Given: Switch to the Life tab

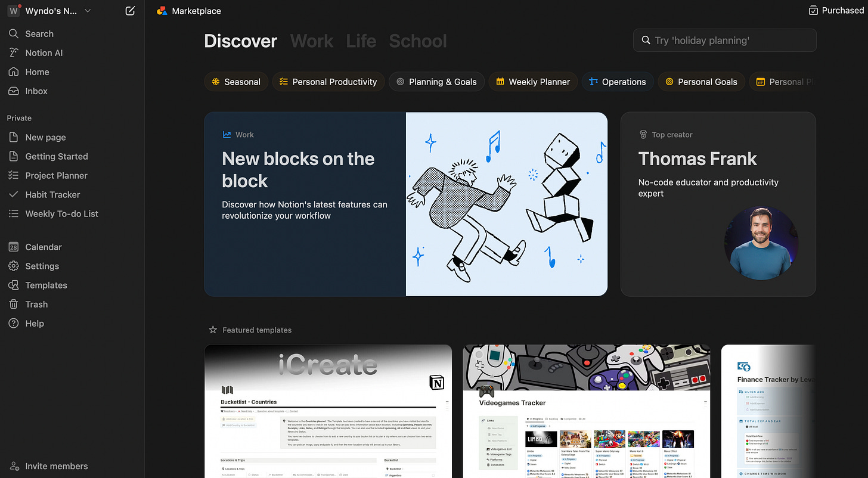Looking at the screenshot, I should click(361, 41).
